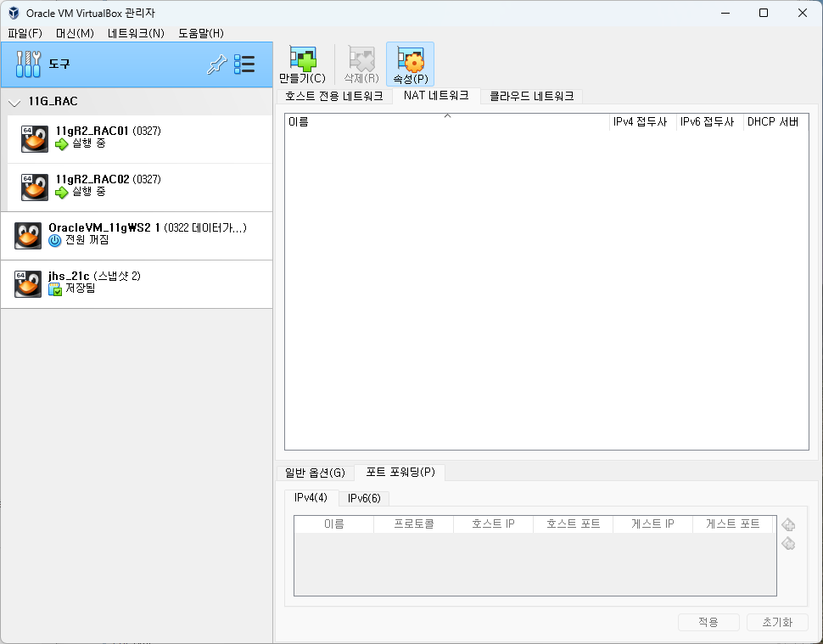Select the 11gR2_RAC01 machine name
Screen dimensions: 823x644
(x=92, y=131)
